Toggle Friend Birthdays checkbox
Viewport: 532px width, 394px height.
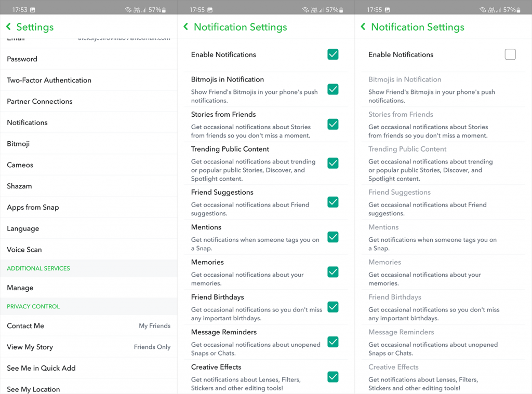point(333,307)
